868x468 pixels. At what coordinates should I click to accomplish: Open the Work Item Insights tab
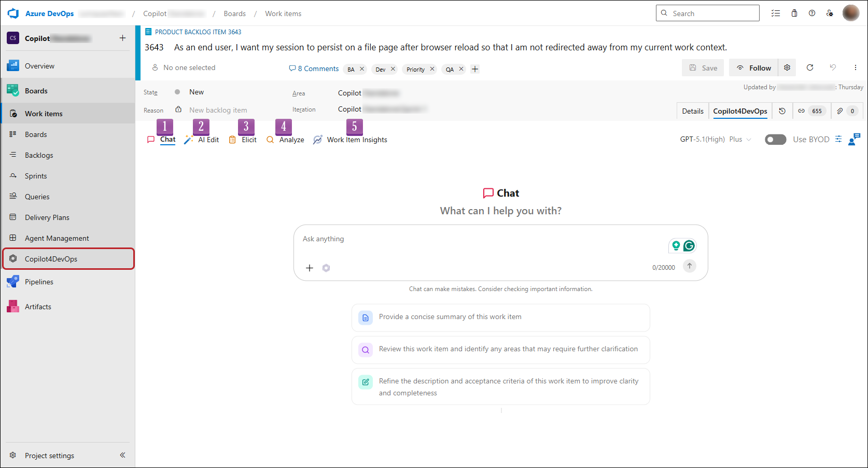[x=351, y=140]
